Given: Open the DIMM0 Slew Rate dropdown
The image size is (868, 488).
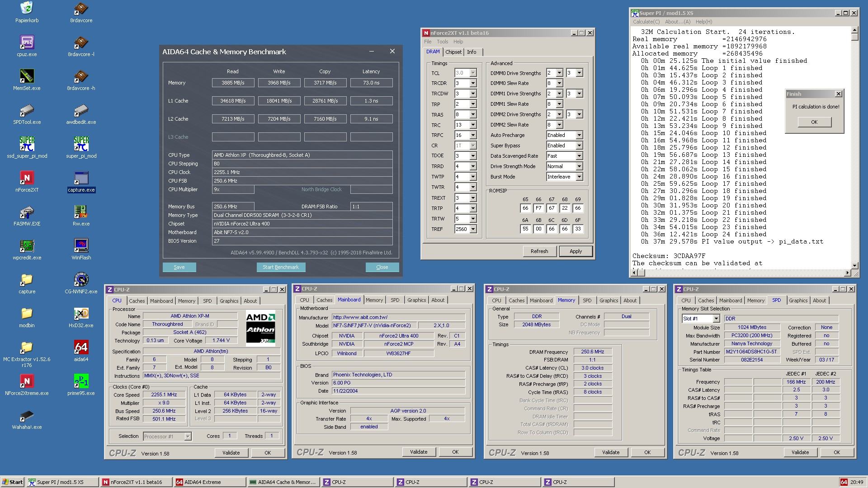Looking at the screenshot, I should click(559, 83).
